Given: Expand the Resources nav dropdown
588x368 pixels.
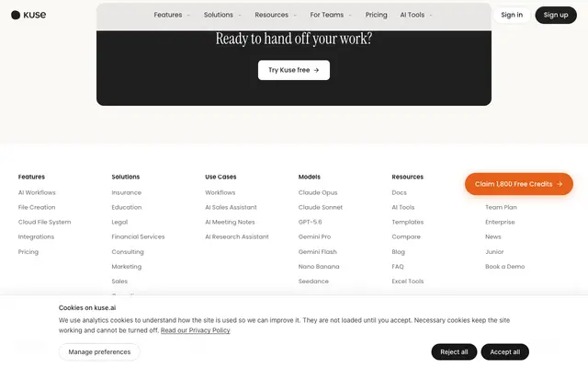Looking at the screenshot, I should click(276, 15).
